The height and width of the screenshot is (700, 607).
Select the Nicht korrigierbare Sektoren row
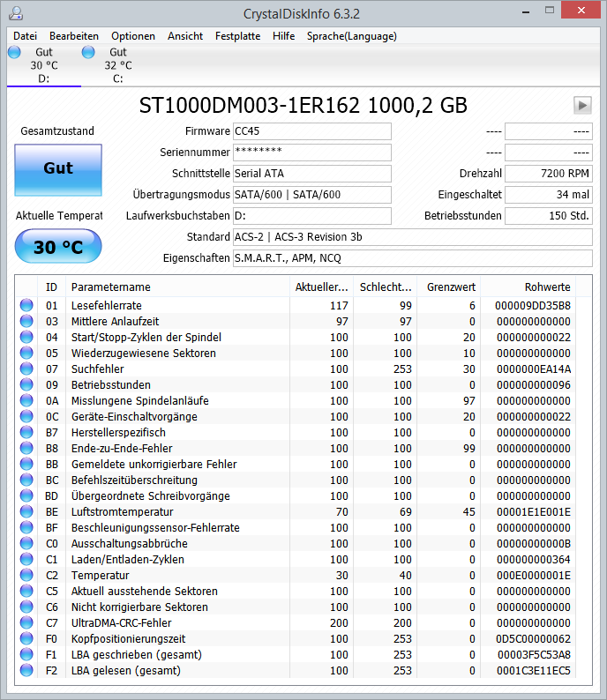point(296,607)
